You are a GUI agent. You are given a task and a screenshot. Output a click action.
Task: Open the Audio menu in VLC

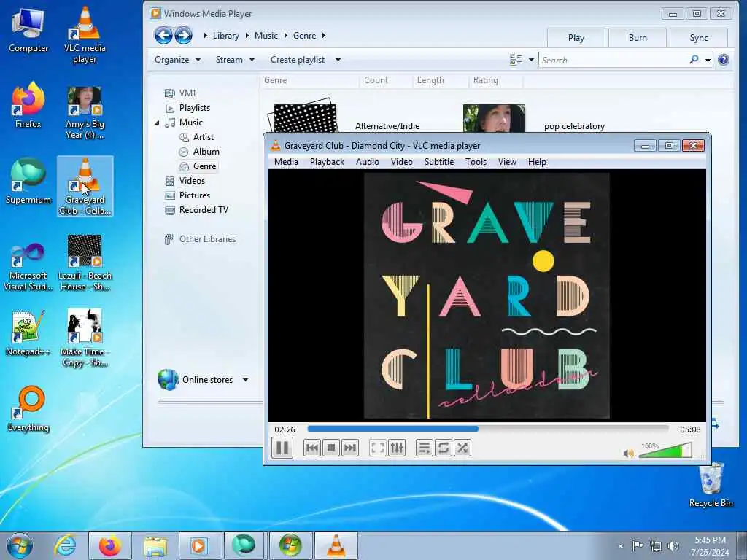tap(368, 162)
